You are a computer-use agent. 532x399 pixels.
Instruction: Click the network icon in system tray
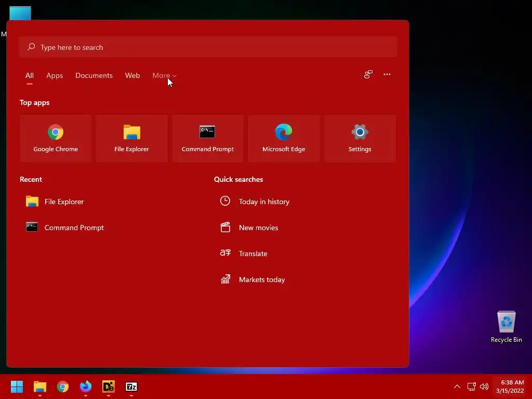coord(471,387)
